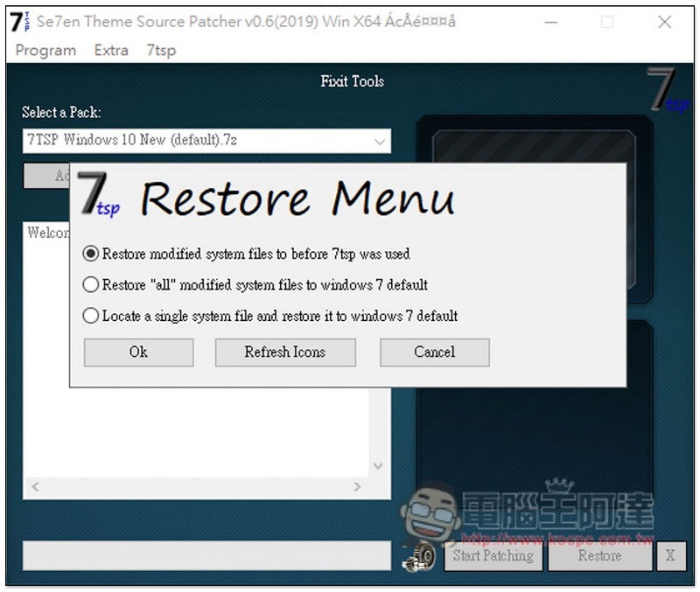This screenshot has width=700, height=592.
Task: Choose Locate a single system file option
Action: coord(91,316)
